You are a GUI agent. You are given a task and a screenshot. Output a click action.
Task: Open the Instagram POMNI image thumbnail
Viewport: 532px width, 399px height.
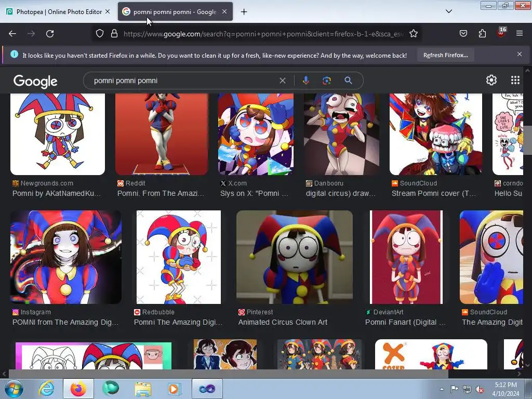coord(66,257)
